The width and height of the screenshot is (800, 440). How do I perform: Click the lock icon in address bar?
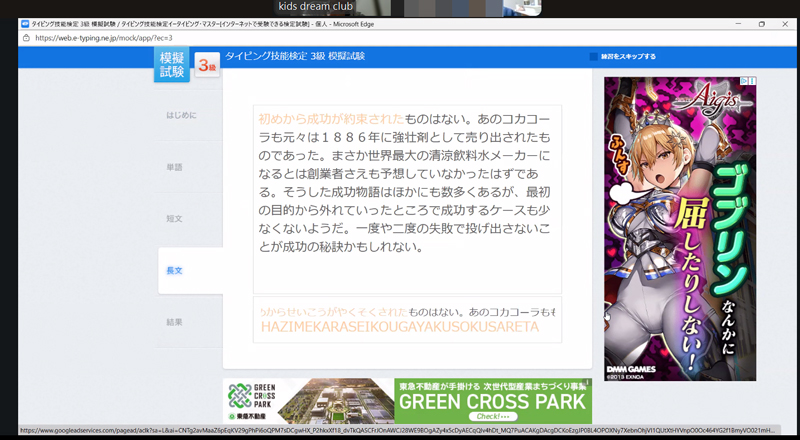click(x=26, y=38)
